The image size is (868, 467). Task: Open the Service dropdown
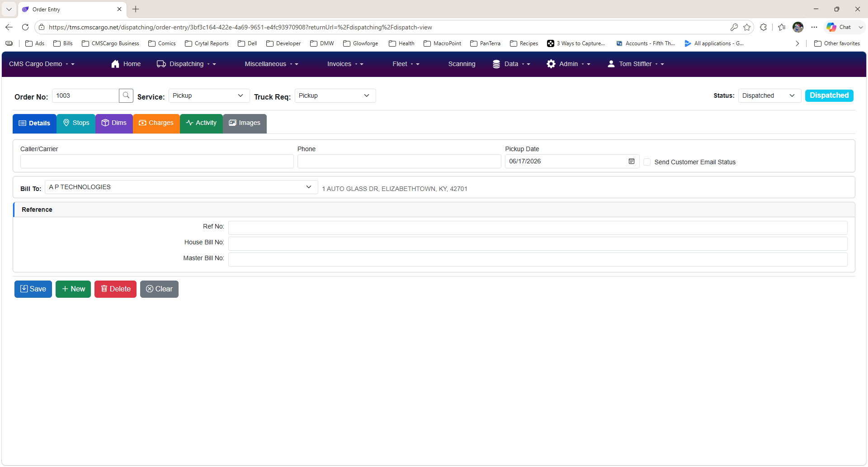[209, 95]
